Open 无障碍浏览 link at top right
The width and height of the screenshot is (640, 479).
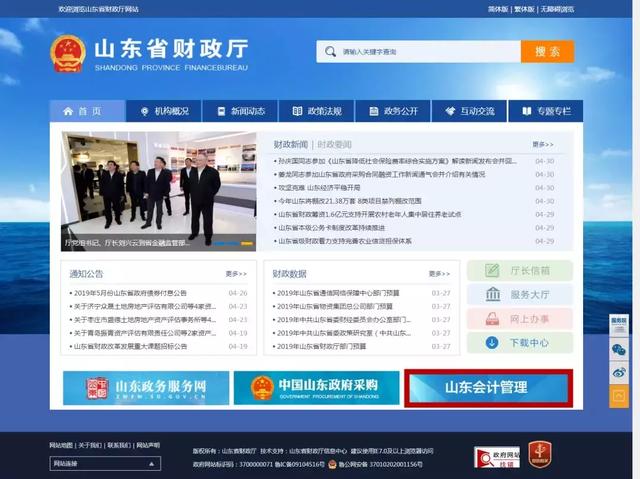click(557, 9)
